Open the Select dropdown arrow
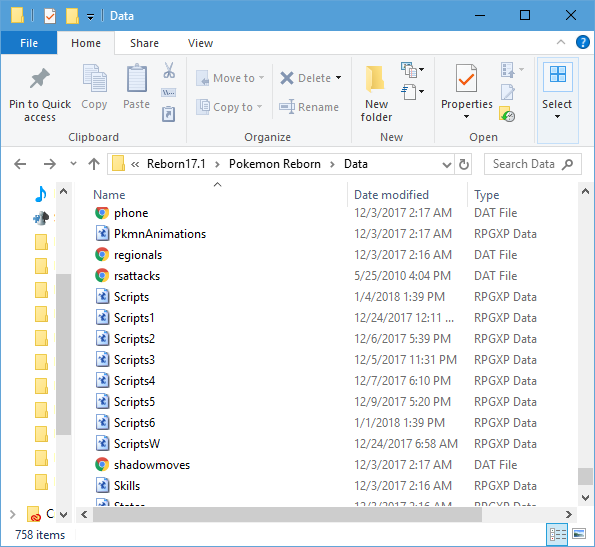Image resolution: width=595 pixels, height=547 pixels. click(557, 116)
